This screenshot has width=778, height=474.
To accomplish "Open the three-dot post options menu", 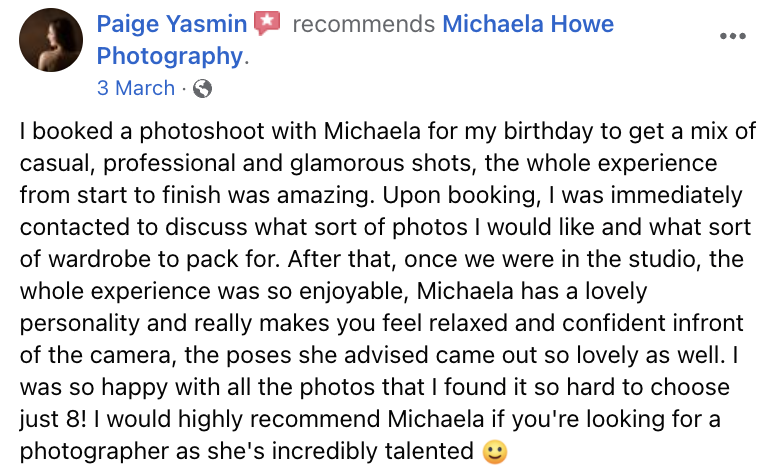I will 733,36.
